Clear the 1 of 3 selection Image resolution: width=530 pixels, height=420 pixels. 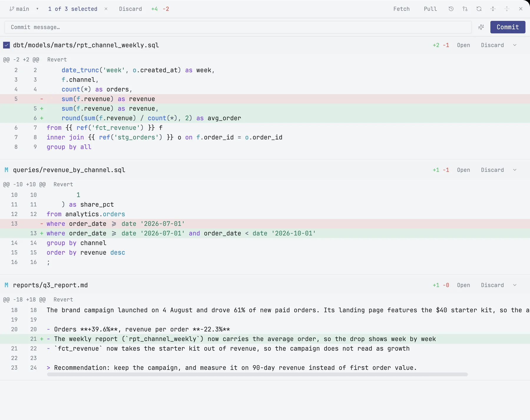tap(106, 9)
